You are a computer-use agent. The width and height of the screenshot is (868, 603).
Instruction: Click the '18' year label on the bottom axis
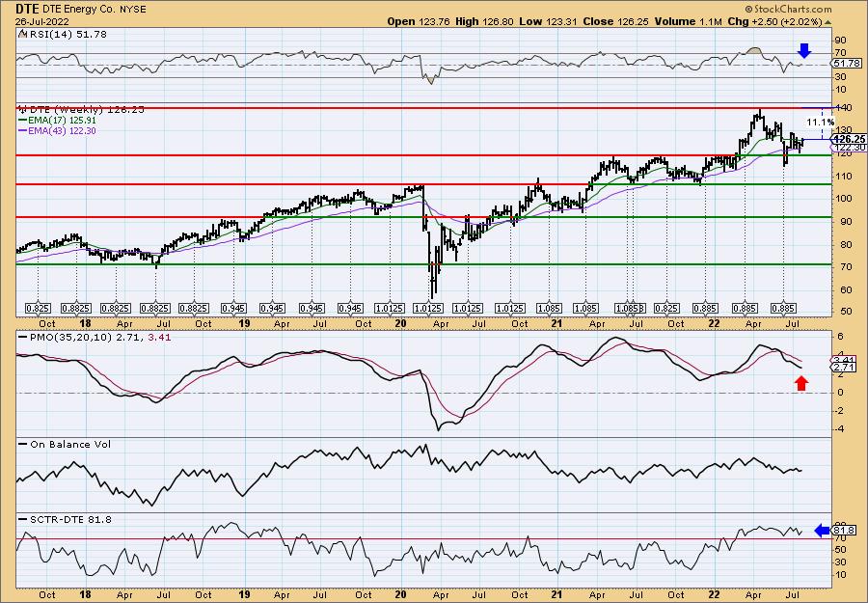[85, 594]
